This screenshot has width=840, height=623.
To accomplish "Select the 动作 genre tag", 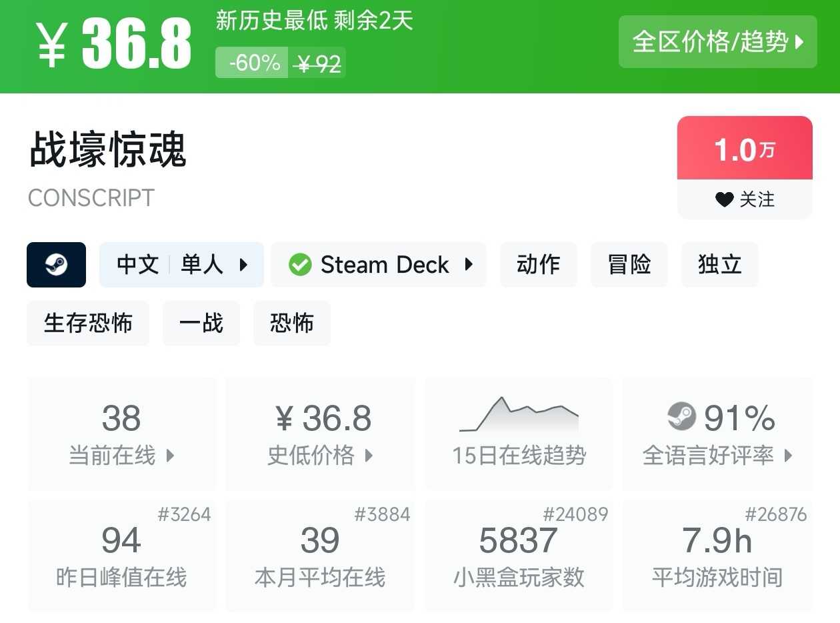I will 538,265.
